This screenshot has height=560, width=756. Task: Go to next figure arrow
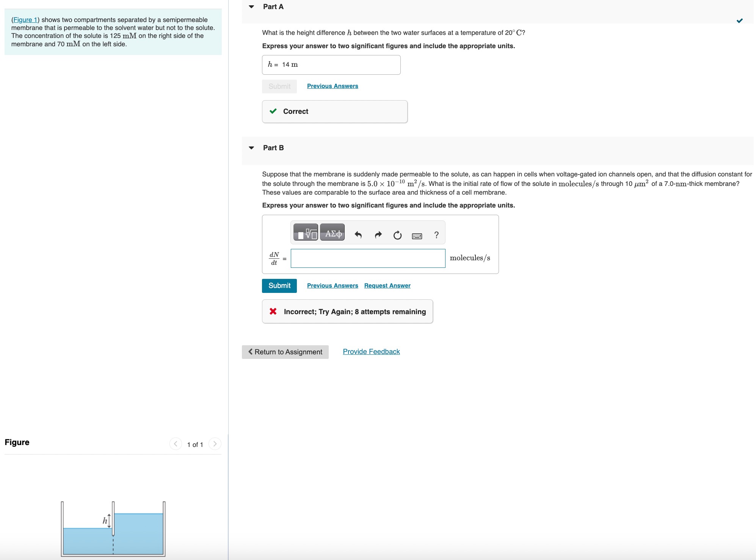point(215,444)
